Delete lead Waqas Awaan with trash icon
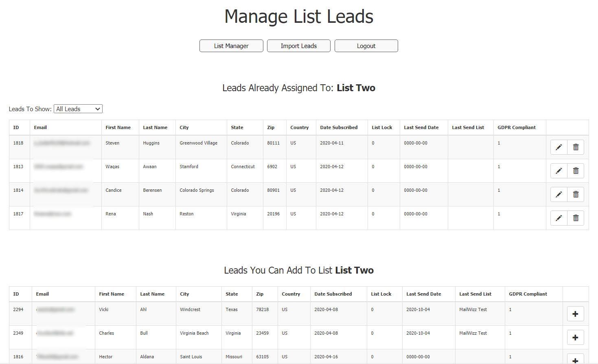 point(576,171)
